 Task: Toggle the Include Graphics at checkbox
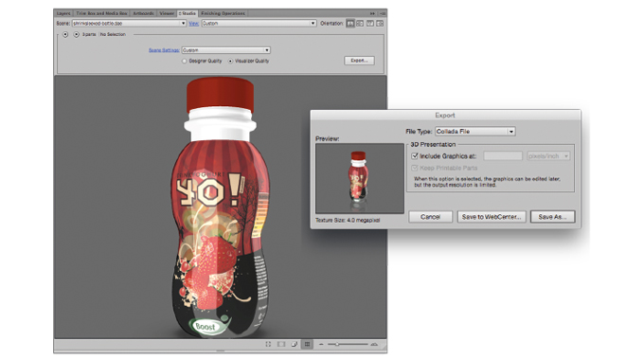415,156
